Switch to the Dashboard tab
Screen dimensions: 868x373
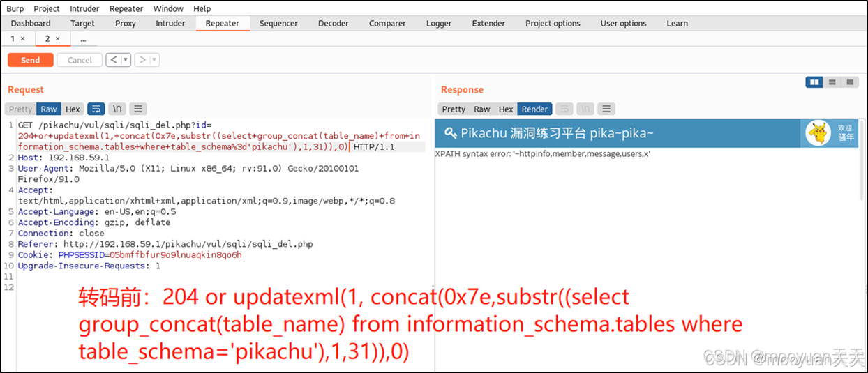31,23
